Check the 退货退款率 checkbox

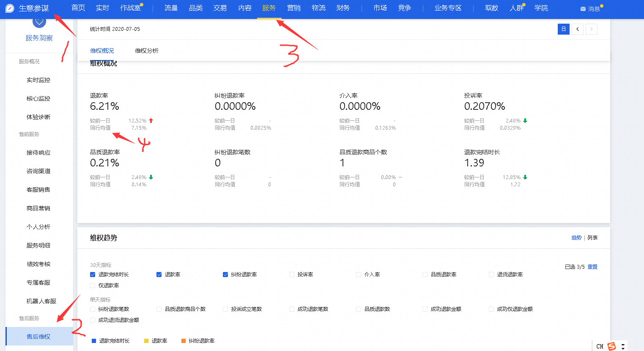click(491, 275)
